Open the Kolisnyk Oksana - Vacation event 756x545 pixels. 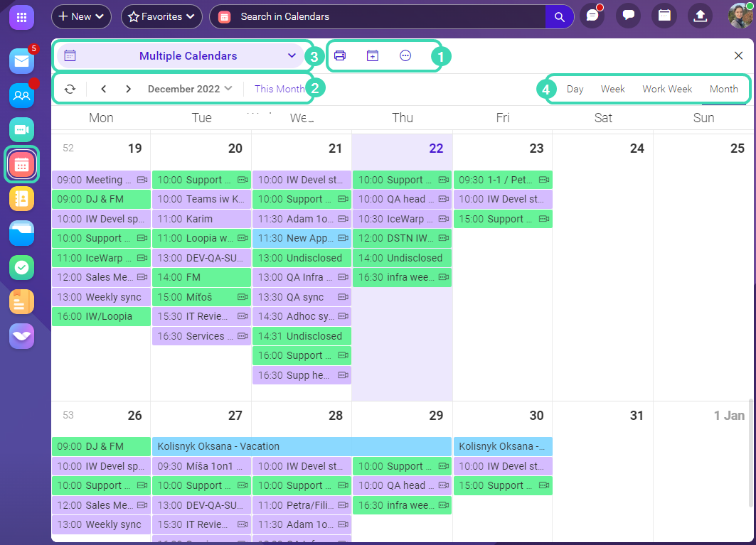[x=302, y=446]
